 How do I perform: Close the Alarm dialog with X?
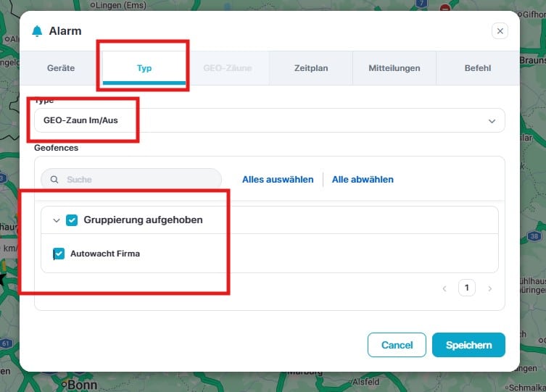tap(500, 31)
